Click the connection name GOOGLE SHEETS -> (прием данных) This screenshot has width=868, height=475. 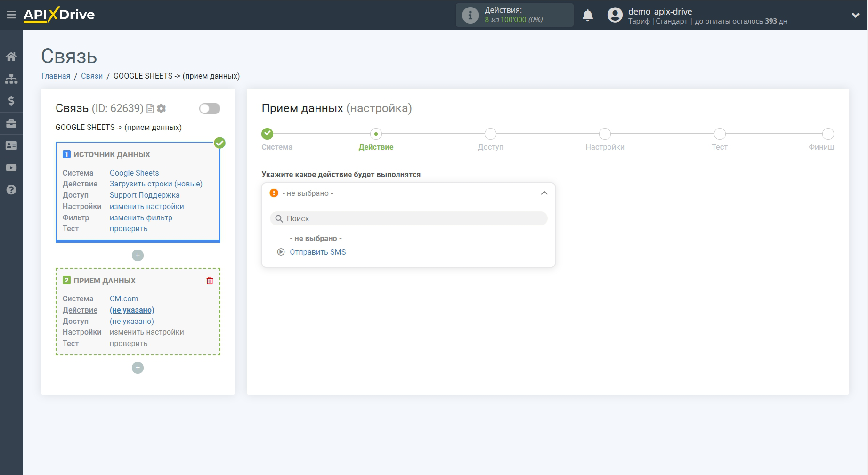[119, 127]
